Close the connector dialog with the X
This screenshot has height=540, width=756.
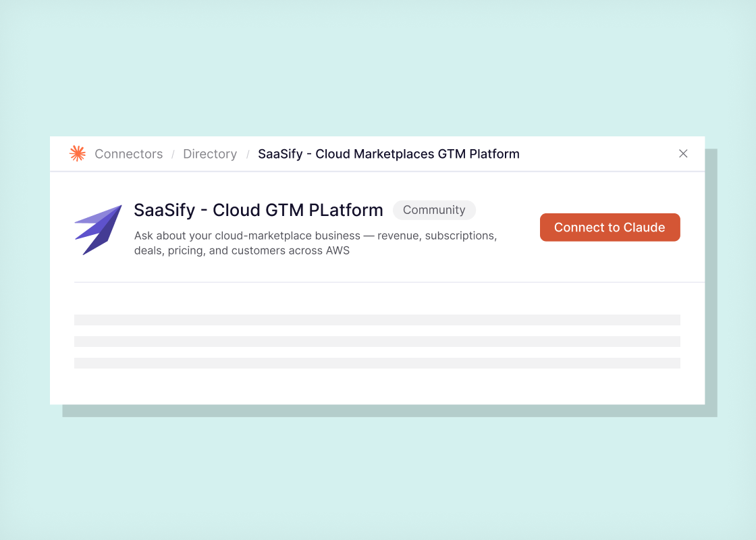click(x=683, y=153)
